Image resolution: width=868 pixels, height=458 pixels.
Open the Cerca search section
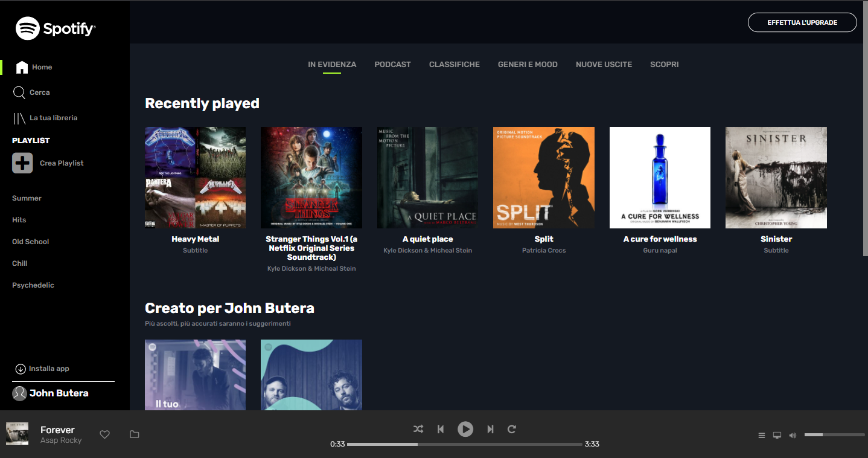click(x=40, y=92)
